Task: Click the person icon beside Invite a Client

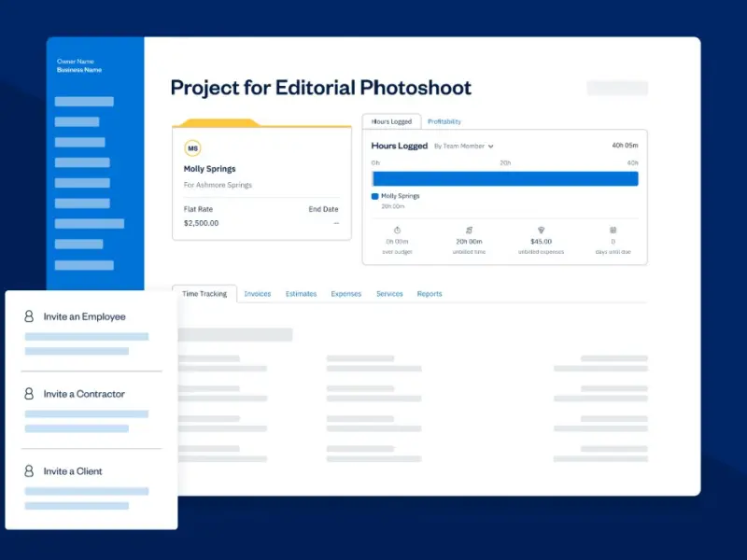Action: tap(30, 471)
